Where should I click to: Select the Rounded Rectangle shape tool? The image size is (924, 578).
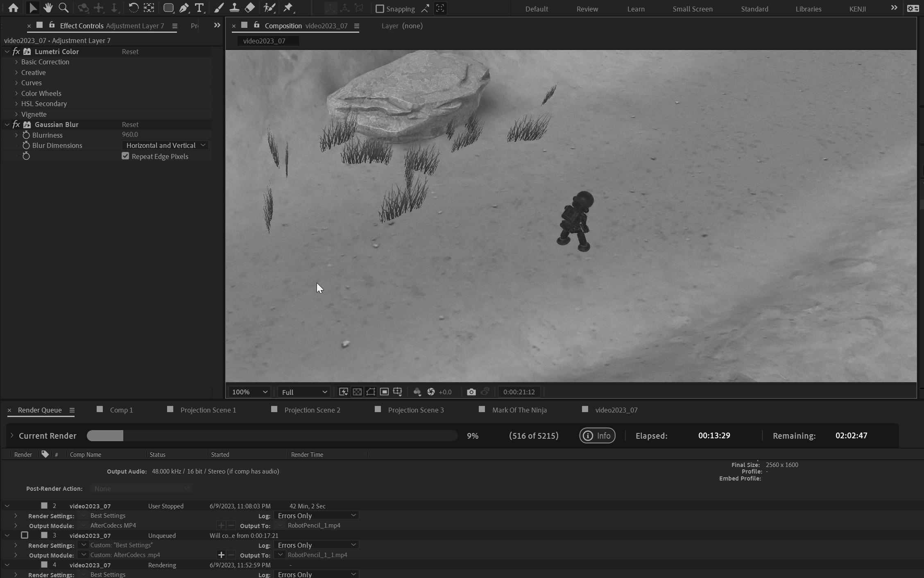point(168,8)
